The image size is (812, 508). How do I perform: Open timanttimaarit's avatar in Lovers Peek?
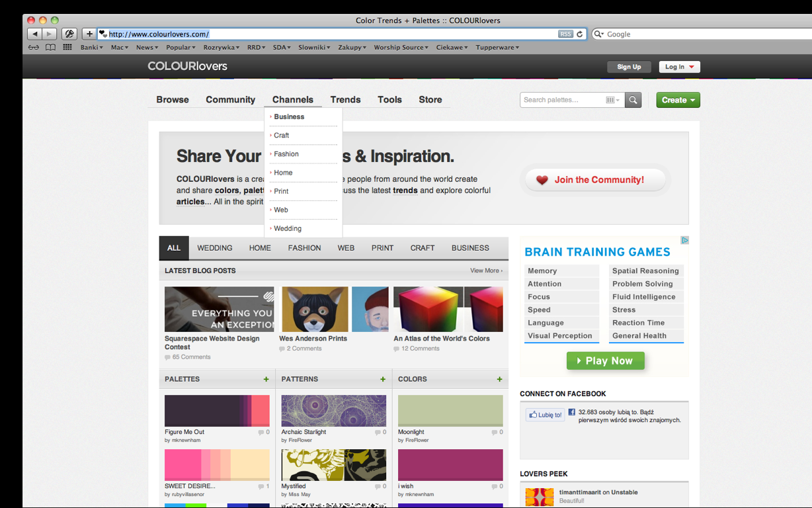click(x=540, y=497)
